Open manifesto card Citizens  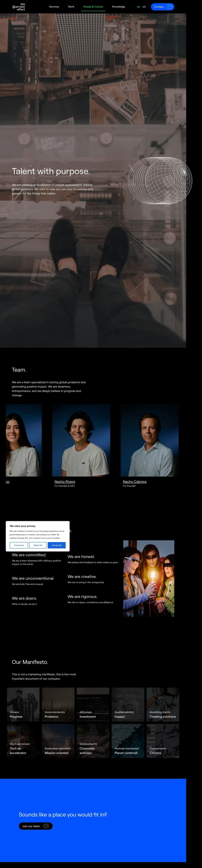coord(163,741)
